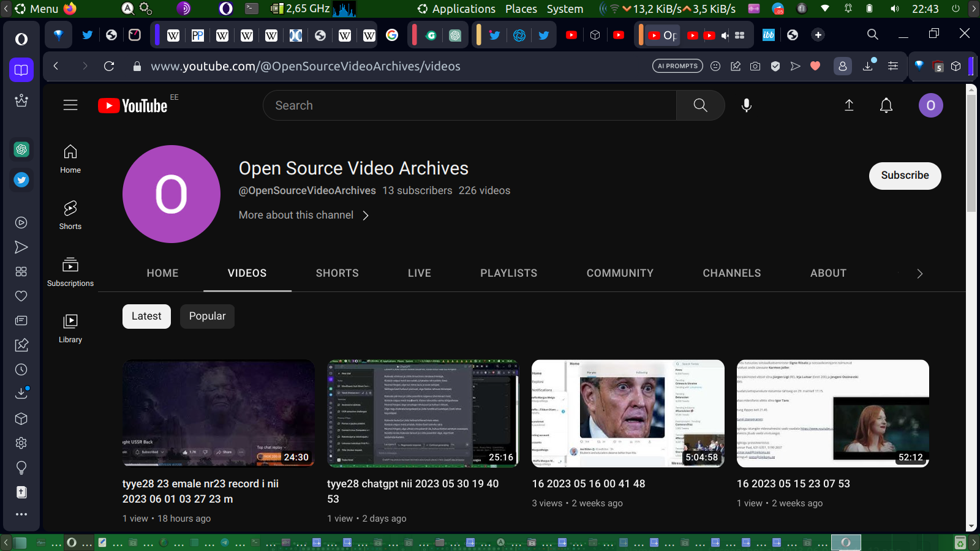Click the YouTube voice search microphone icon
Viewport: 980px width, 551px height.
(x=746, y=105)
